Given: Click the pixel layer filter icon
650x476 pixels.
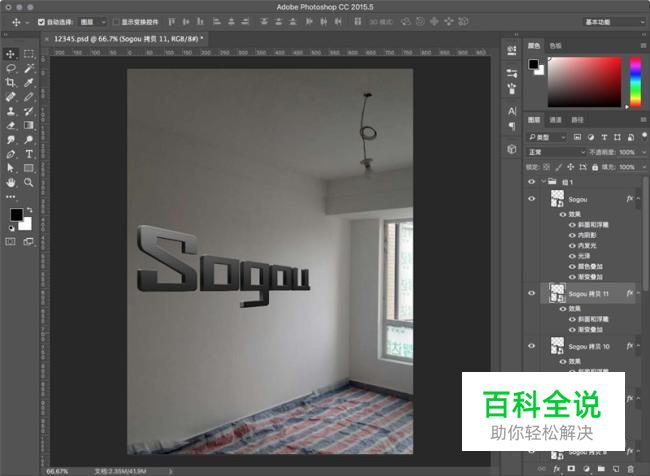Looking at the screenshot, I should point(577,137).
